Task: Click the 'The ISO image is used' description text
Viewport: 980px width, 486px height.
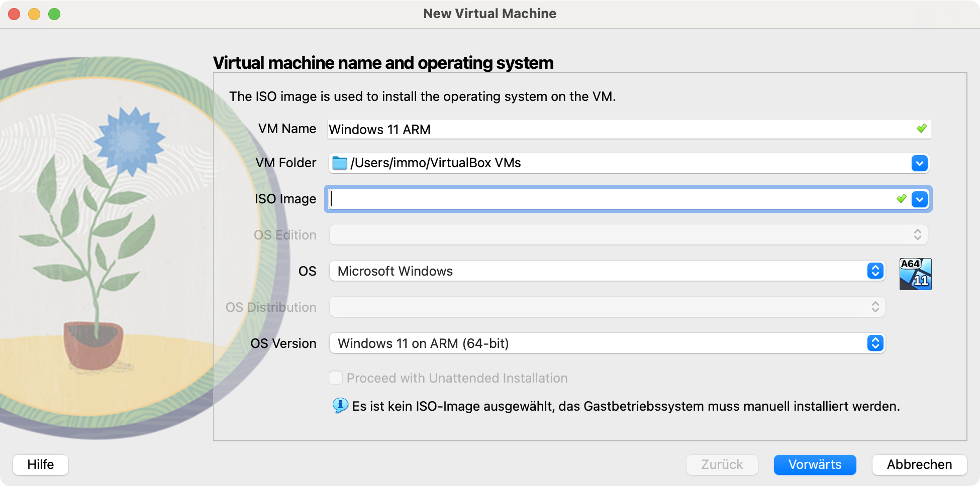Action: click(422, 96)
